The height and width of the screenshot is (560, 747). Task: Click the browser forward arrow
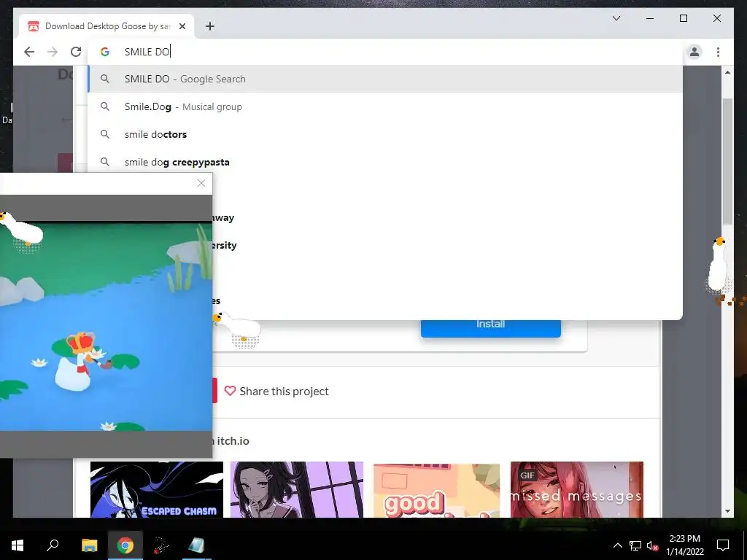[x=53, y=52]
